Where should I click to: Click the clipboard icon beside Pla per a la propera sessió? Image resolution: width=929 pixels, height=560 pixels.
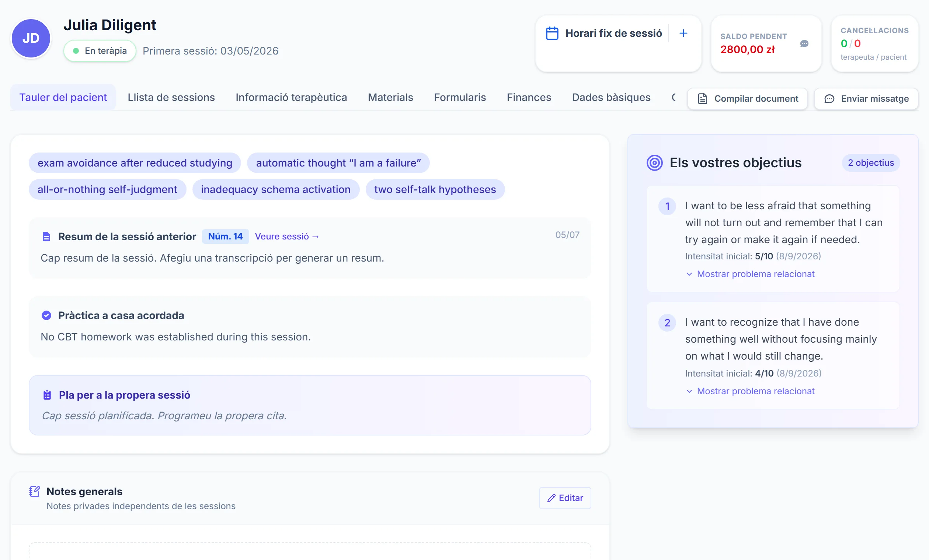[47, 395]
